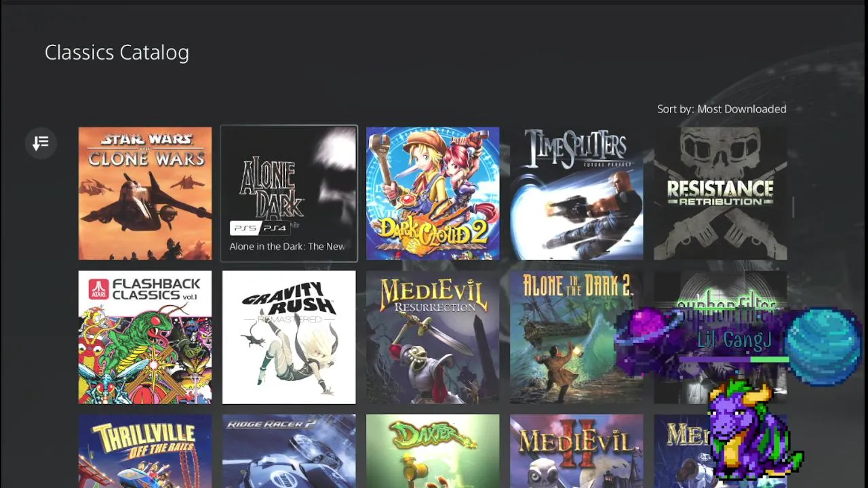Click the Sort by: Most Downloaded label
The height and width of the screenshot is (488, 868).
(x=722, y=109)
